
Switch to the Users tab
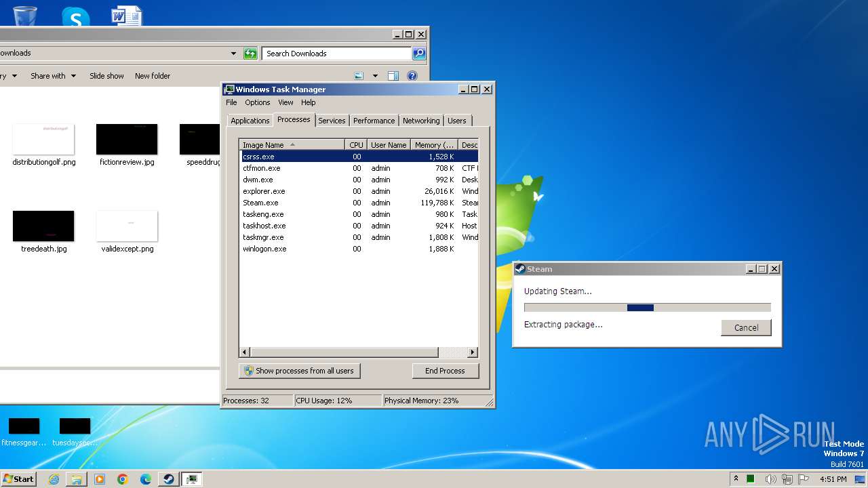(x=456, y=121)
